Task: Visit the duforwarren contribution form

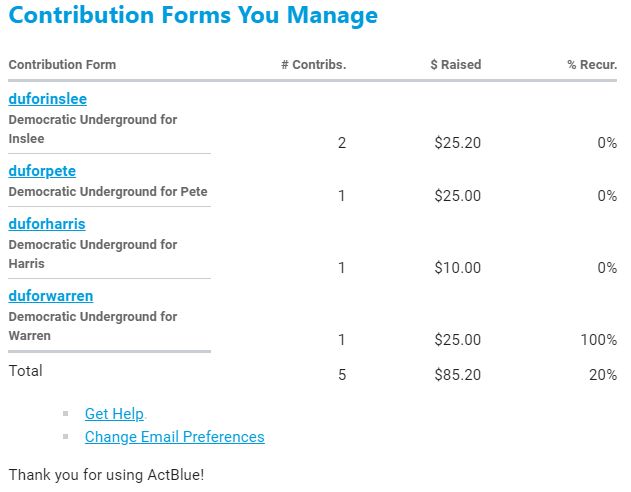Action: pos(51,296)
